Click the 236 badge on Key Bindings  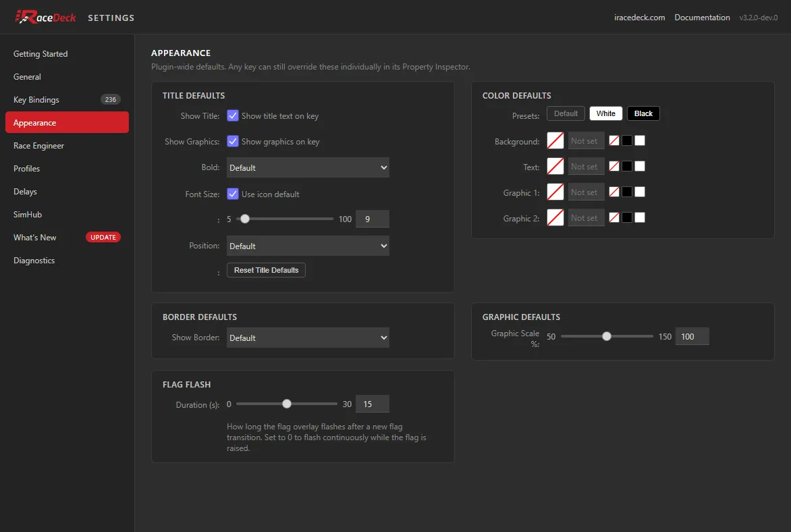[x=111, y=99]
